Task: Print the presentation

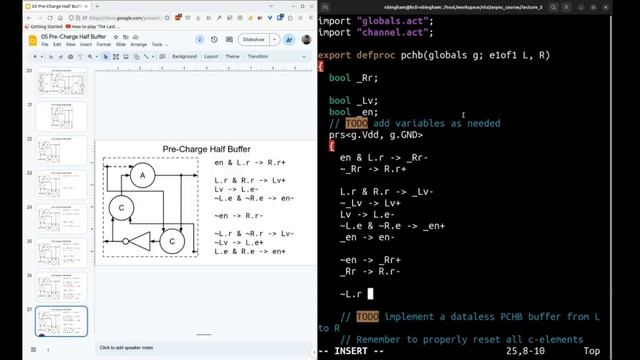Action: pos(71,57)
